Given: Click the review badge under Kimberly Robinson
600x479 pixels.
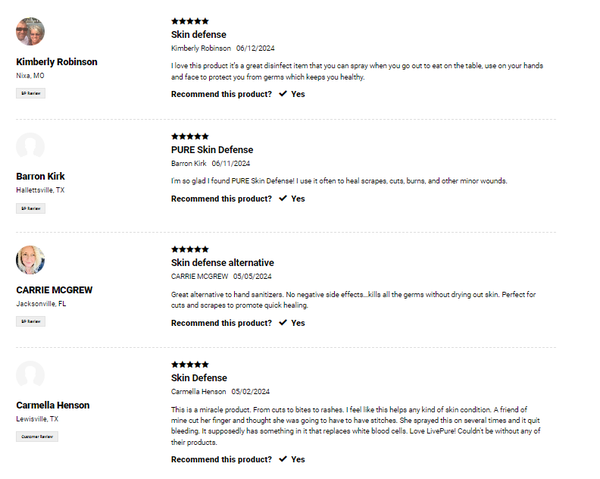Looking at the screenshot, I should (31, 93).
